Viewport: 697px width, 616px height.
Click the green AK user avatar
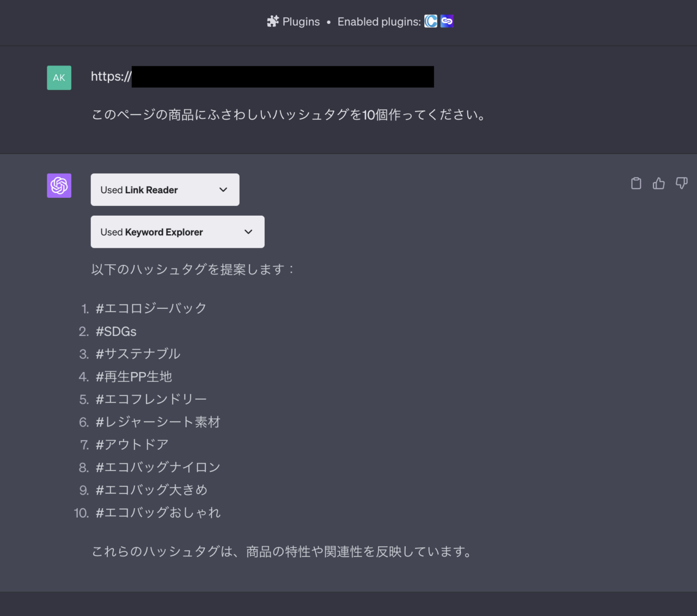(x=59, y=77)
